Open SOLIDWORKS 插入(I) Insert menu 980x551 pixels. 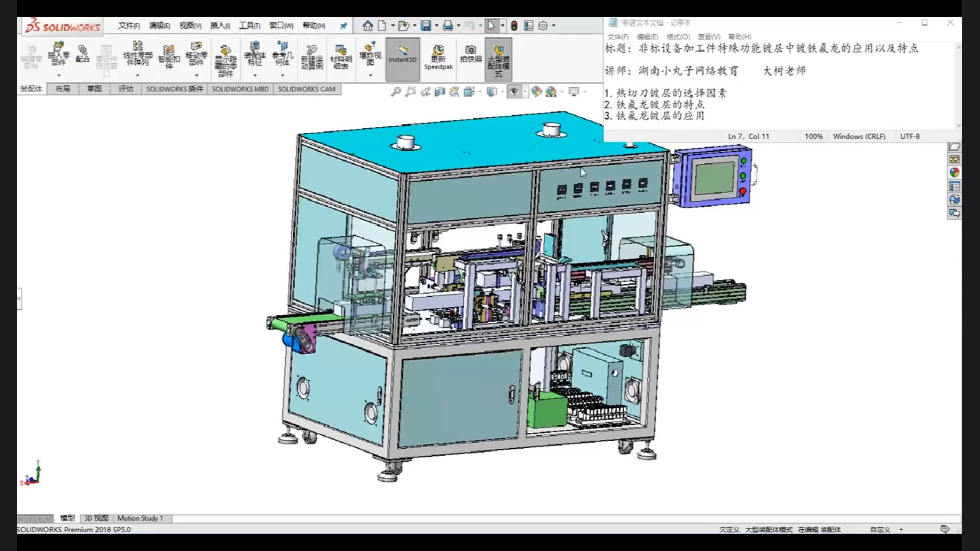220,26
